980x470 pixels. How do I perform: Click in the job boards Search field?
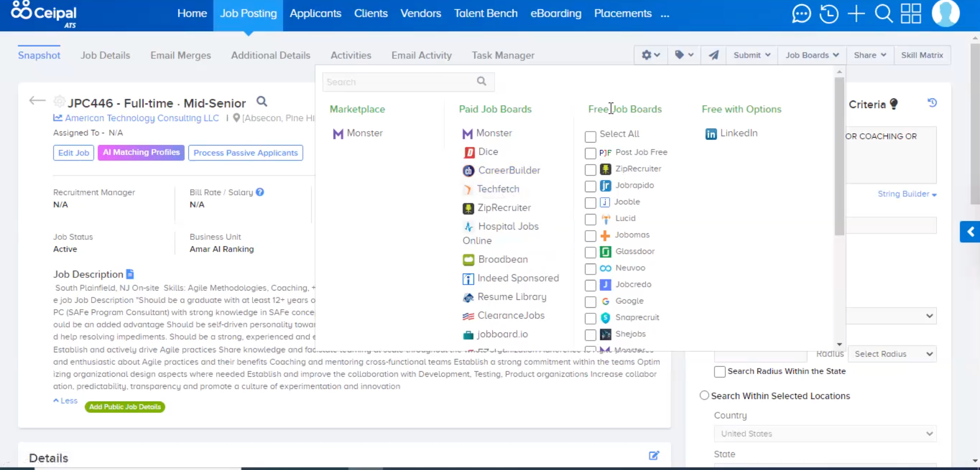point(400,82)
